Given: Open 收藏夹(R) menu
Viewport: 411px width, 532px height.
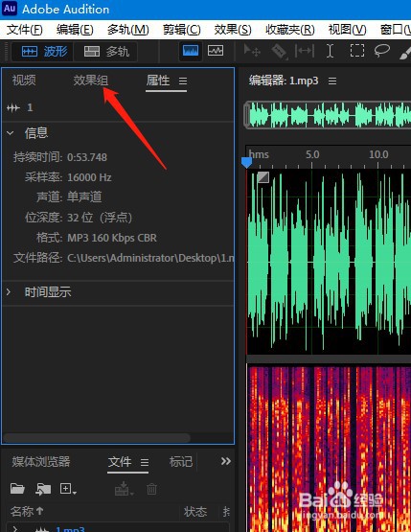Looking at the screenshot, I should [x=290, y=30].
